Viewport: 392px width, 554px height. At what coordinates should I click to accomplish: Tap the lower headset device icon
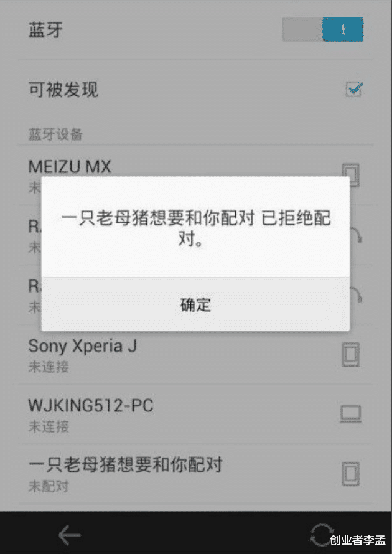tap(356, 294)
